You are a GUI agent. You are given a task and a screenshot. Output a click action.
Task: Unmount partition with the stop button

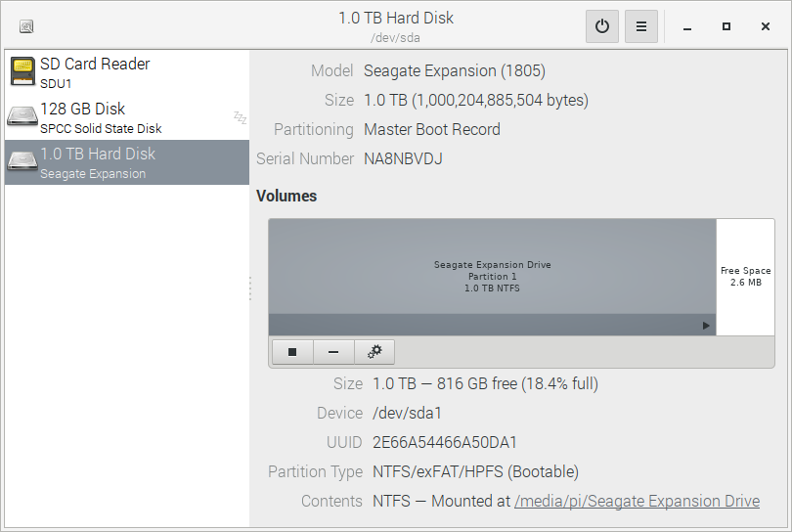tap(292, 352)
